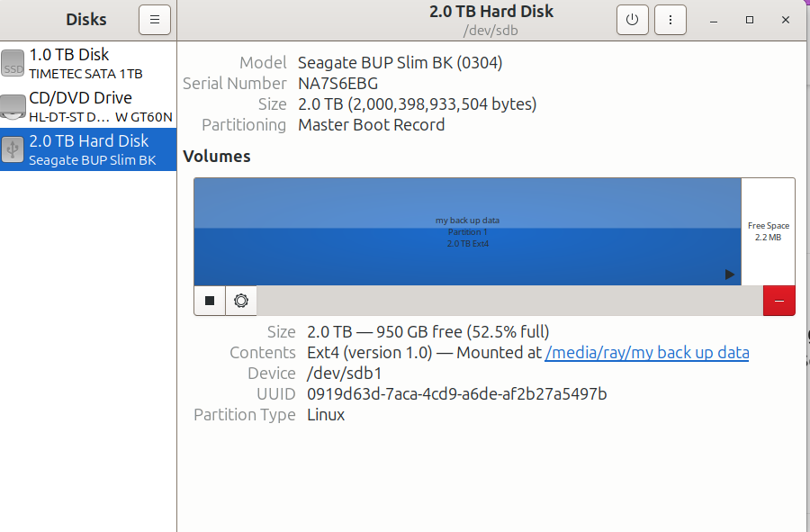Click the size 2,000,398,933,504 bytes value
The height and width of the screenshot is (532, 810).
[x=418, y=104]
